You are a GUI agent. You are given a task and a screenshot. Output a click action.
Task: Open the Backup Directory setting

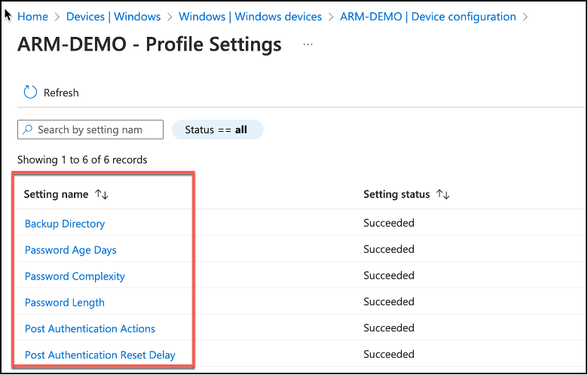65,224
